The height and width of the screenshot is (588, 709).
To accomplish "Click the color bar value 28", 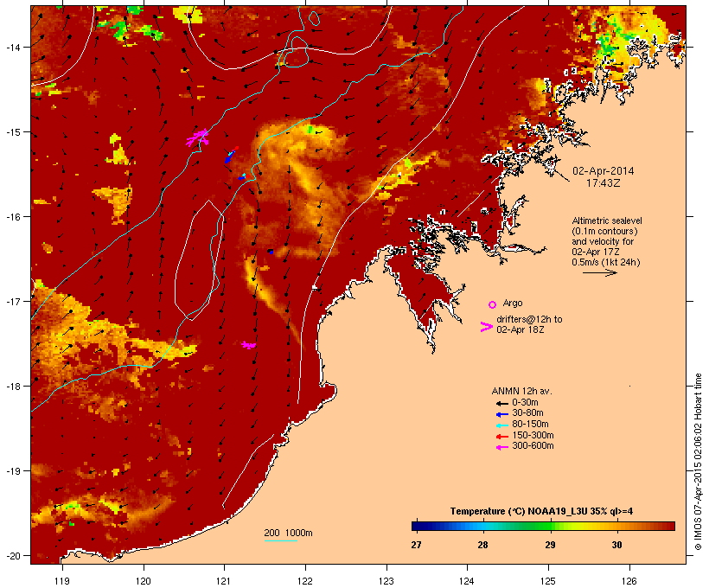I will (x=483, y=545).
